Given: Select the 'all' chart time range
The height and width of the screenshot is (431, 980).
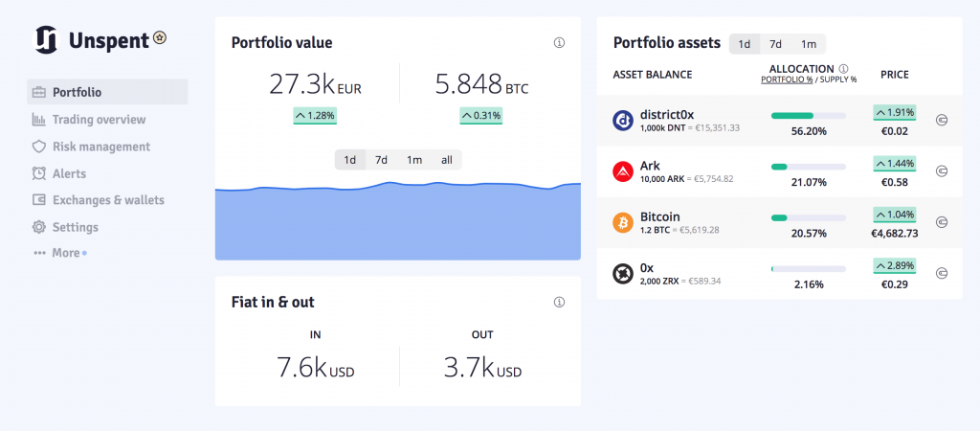Looking at the screenshot, I should [x=446, y=160].
